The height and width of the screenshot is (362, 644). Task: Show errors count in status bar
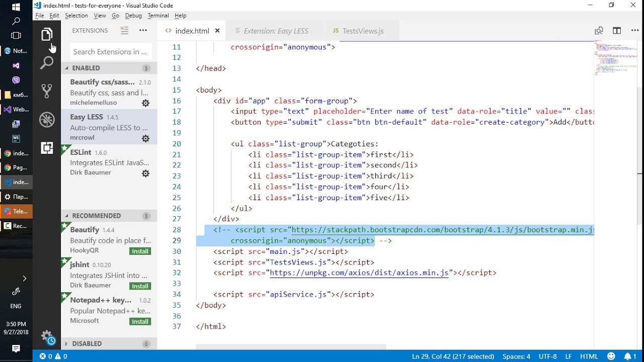point(46,356)
